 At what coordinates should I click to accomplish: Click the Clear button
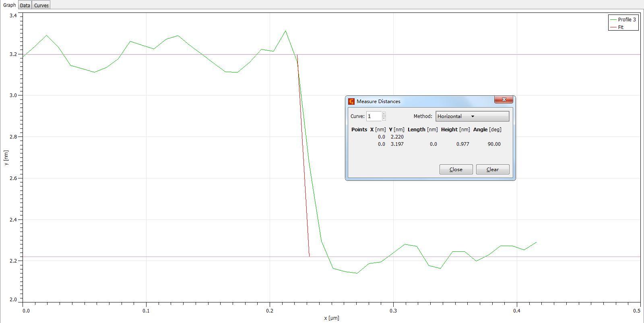493,170
